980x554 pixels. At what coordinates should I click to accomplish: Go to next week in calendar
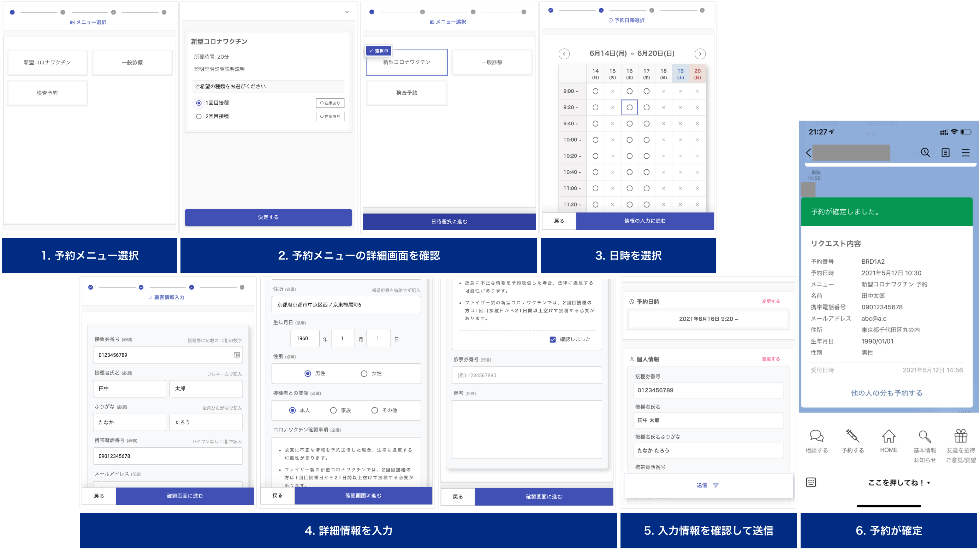pos(700,54)
